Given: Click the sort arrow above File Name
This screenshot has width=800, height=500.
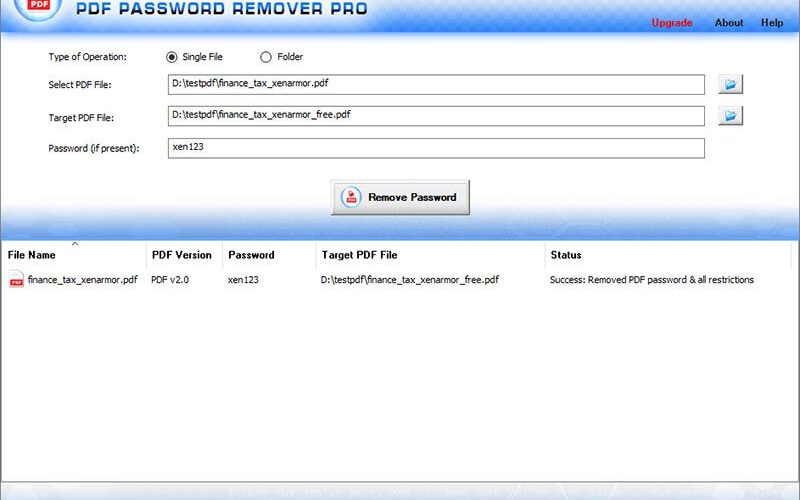Looking at the screenshot, I should (75, 244).
